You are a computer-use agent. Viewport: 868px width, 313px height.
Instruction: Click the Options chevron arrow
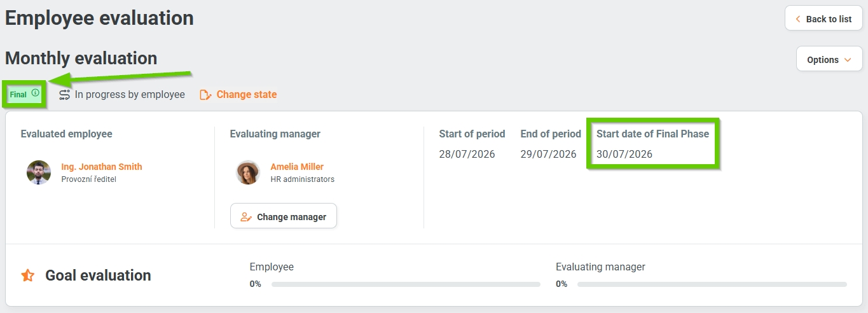click(848, 60)
